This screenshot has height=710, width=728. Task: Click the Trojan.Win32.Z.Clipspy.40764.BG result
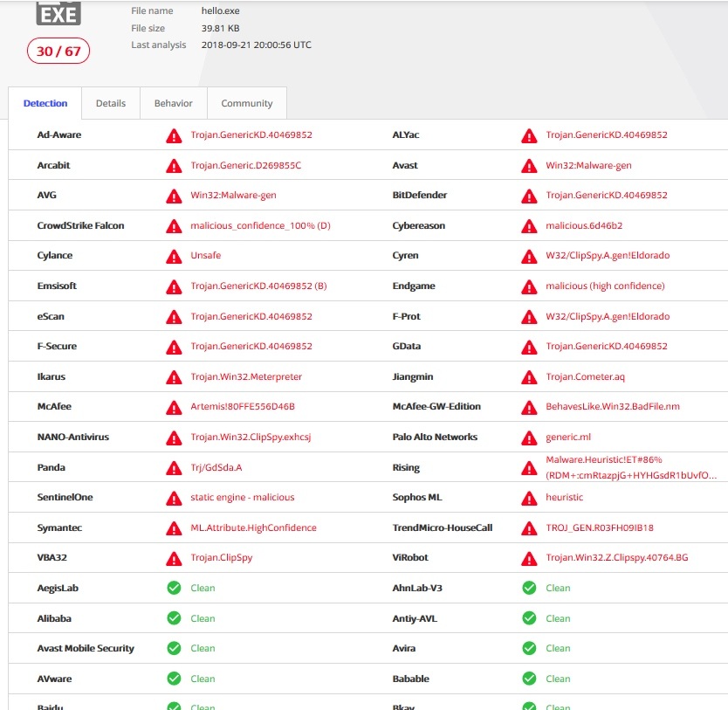(617, 558)
